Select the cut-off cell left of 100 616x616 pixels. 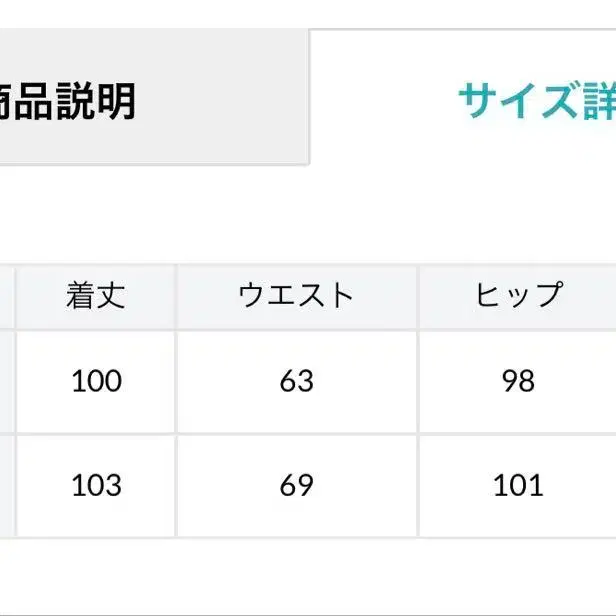click(6, 381)
